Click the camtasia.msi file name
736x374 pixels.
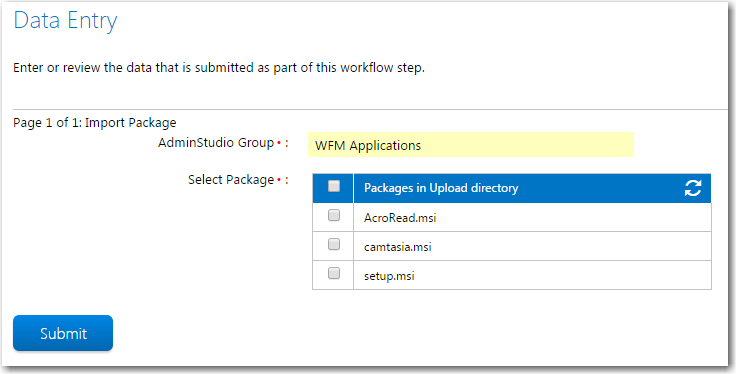pos(398,247)
